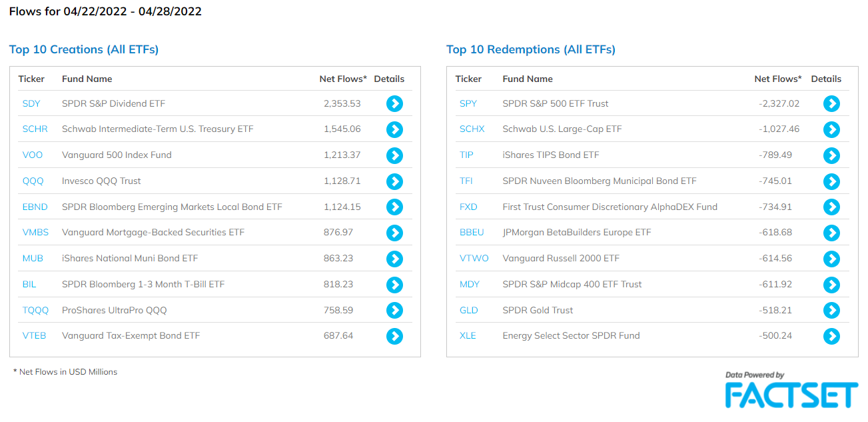Open details arrow for EBND row
868x422 pixels.
[395, 207]
